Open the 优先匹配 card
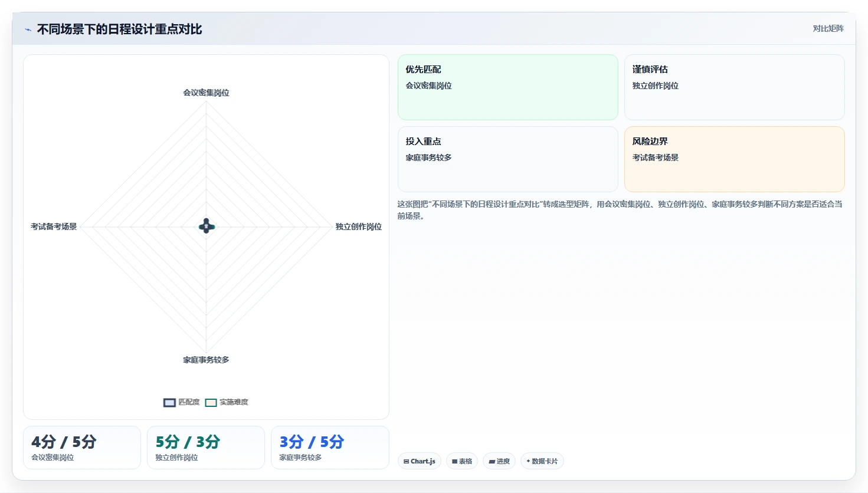 coord(508,87)
